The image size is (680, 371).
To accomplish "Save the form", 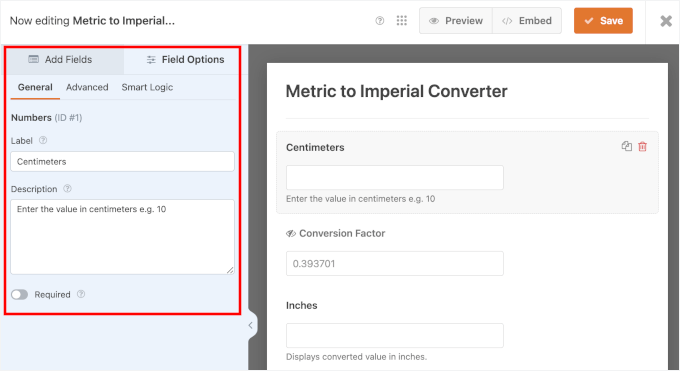I will (603, 21).
